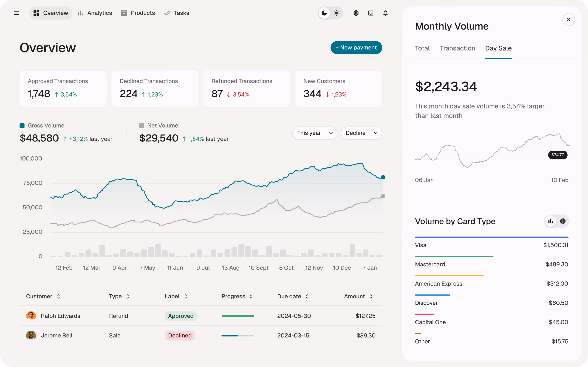
Task: Sort table by Amount column arrows
Action: [x=371, y=296]
